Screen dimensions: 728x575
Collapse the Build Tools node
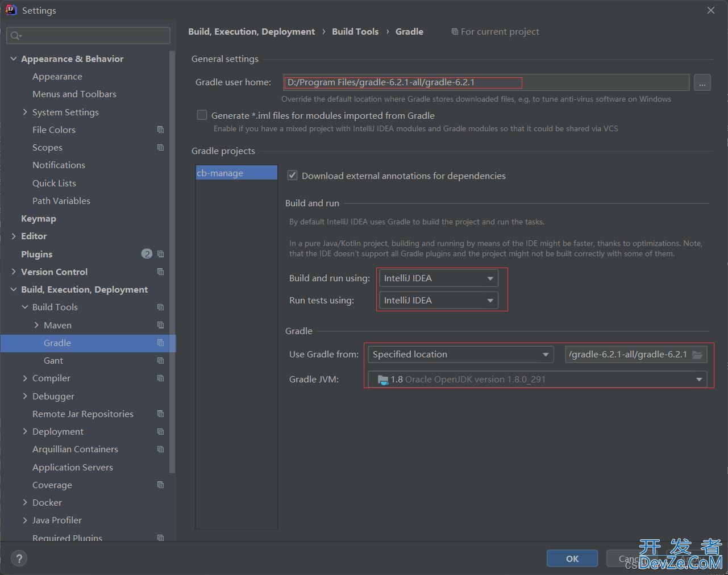tap(25, 307)
